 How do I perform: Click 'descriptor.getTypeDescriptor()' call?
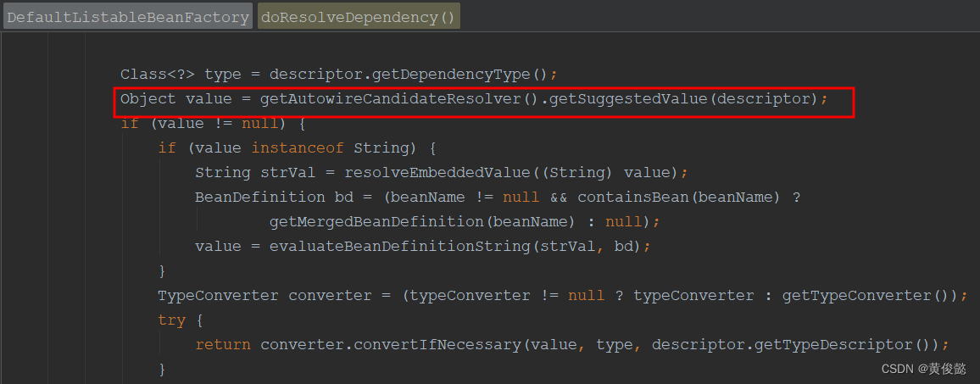pyautogui.click(x=791, y=345)
